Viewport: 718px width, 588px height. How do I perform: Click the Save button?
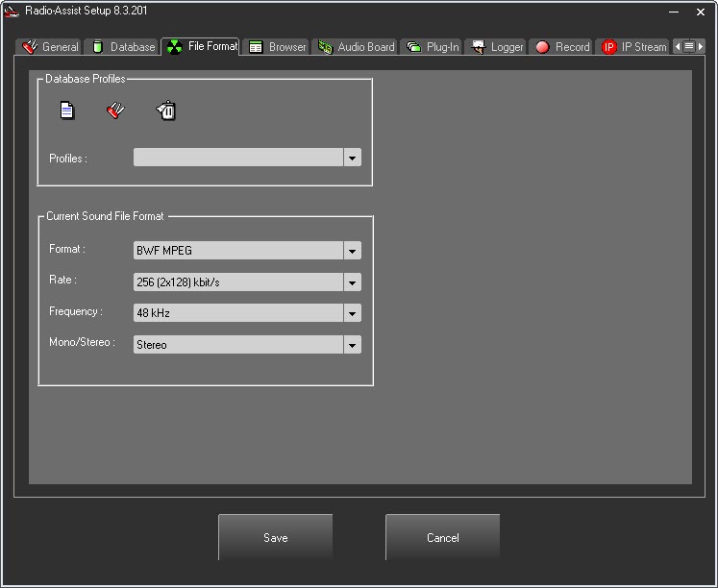(275, 538)
